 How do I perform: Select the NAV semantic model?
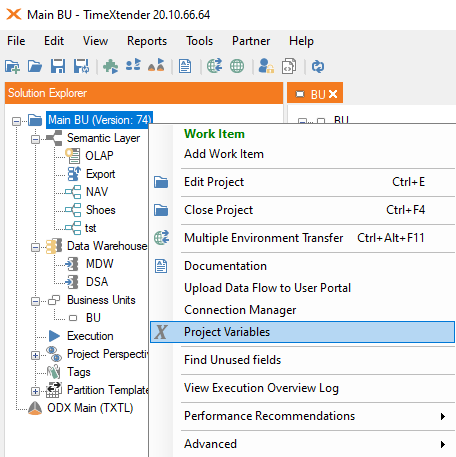coord(97,192)
